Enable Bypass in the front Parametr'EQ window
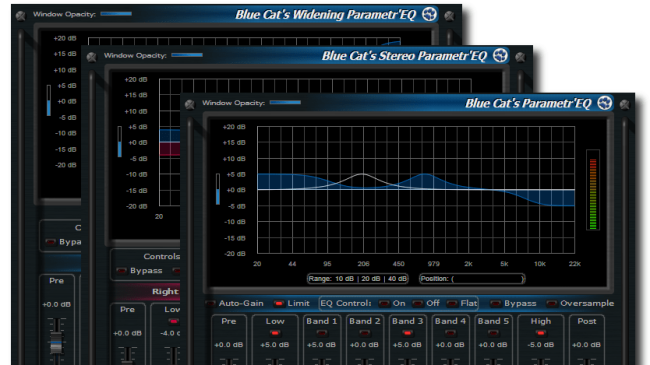This screenshot has height=365, width=650. pos(495,304)
